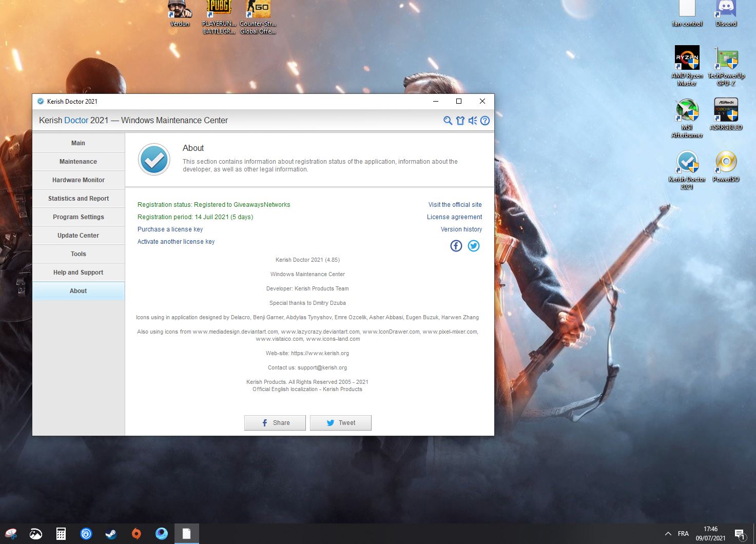Open the Program Settings section
Screen dimensions: 756x544
point(79,217)
